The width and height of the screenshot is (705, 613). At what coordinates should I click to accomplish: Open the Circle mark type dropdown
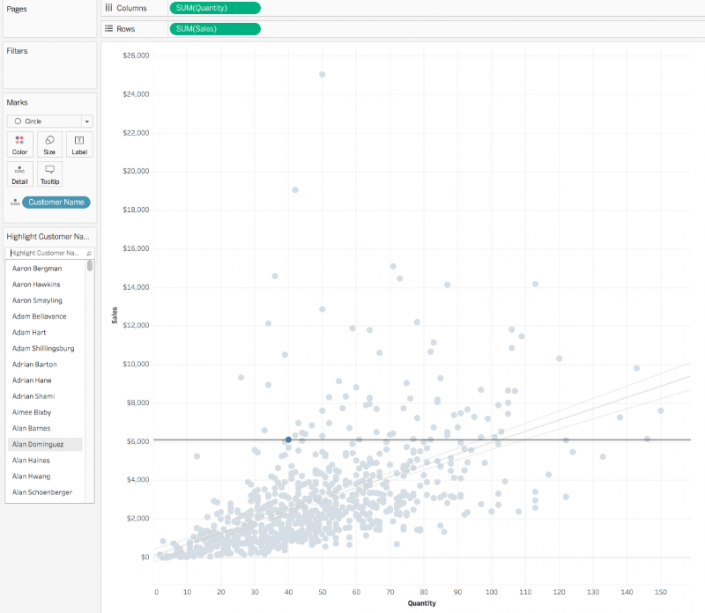click(49, 121)
